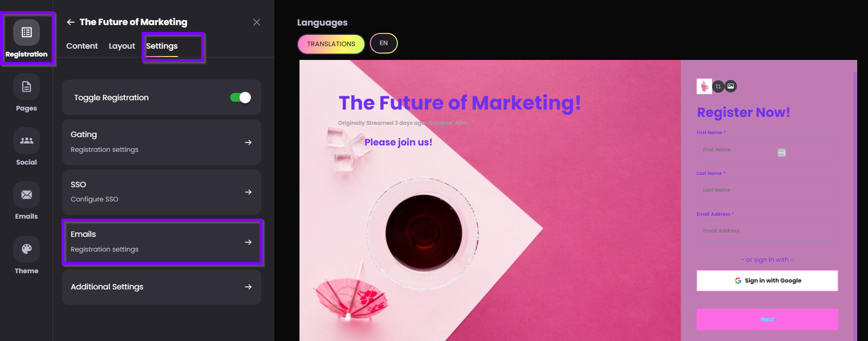The width and height of the screenshot is (868, 341).
Task: Click the crop logo icon
Action: 718,86
